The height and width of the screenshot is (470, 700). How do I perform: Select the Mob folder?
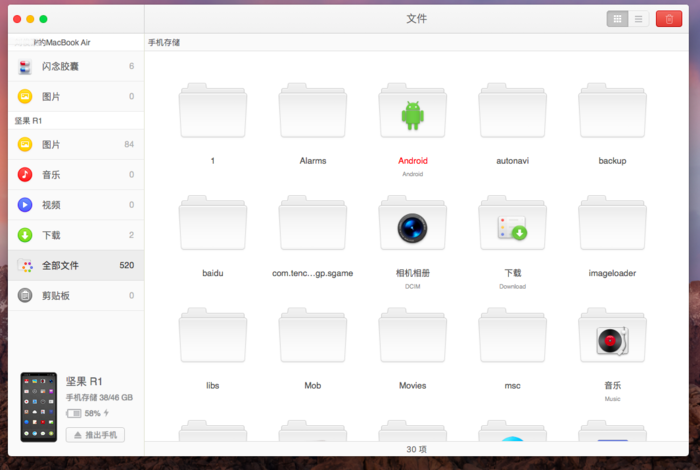click(x=312, y=336)
